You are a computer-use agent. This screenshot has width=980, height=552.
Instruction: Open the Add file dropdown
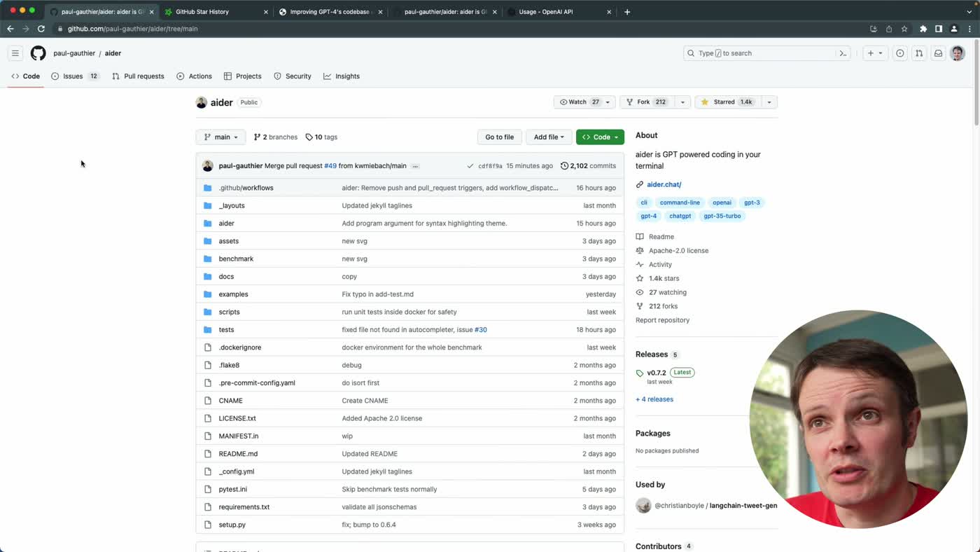tap(548, 137)
